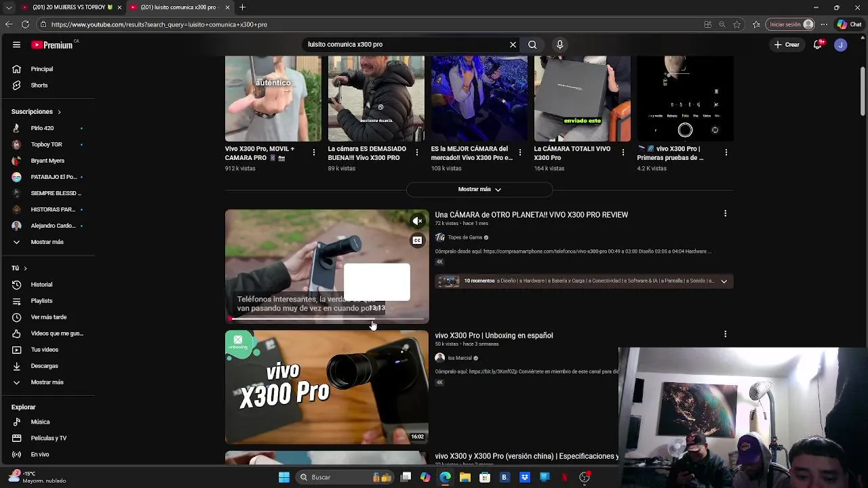Go back in browser history
Image resolution: width=868 pixels, height=488 pixels.
click(x=9, y=24)
